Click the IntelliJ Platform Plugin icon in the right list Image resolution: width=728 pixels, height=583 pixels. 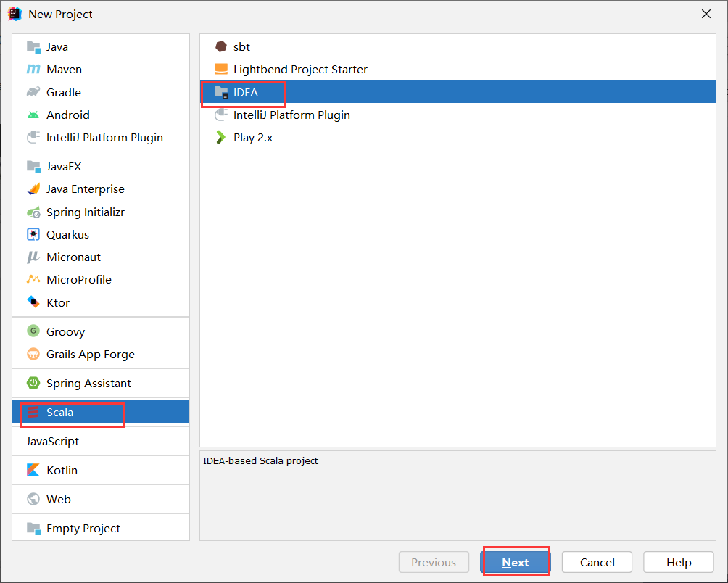click(221, 115)
